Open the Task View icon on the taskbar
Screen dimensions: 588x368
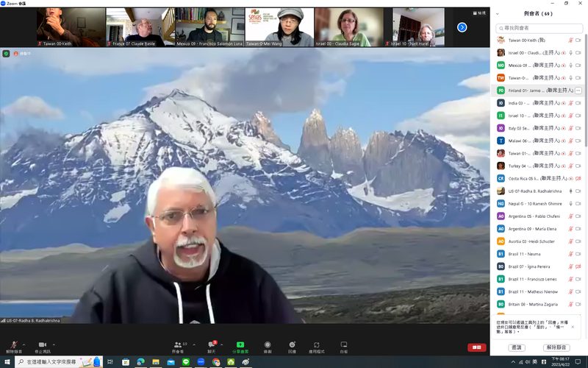point(110,362)
